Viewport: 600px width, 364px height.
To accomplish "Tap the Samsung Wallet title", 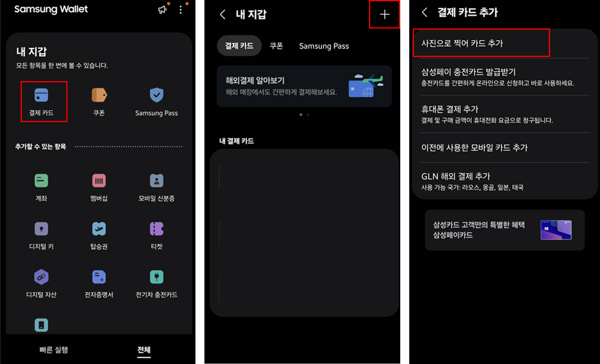I will pos(51,9).
